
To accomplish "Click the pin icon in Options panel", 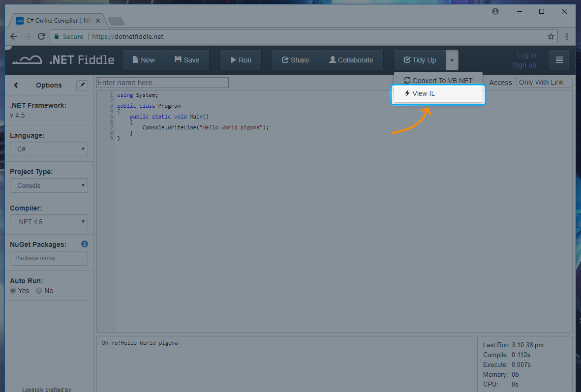I will click(82, 85).
